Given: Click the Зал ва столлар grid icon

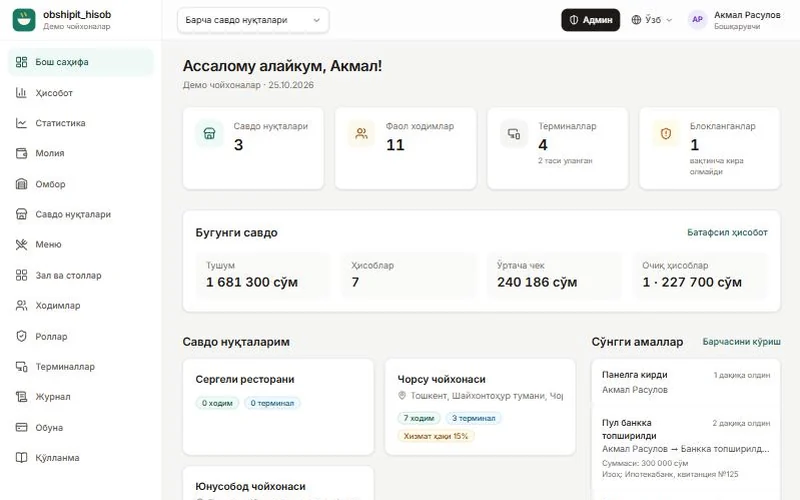Looking at the screenshot, I should (21, 275).
